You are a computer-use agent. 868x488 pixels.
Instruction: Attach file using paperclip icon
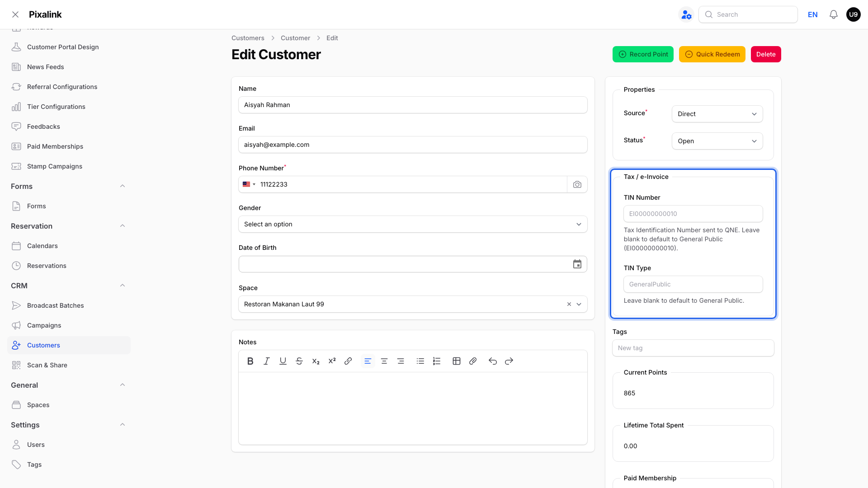coord(473,361)
